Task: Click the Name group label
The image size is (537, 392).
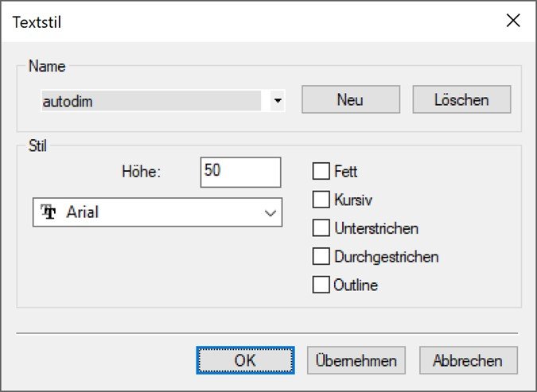Action: pos(45,66)
